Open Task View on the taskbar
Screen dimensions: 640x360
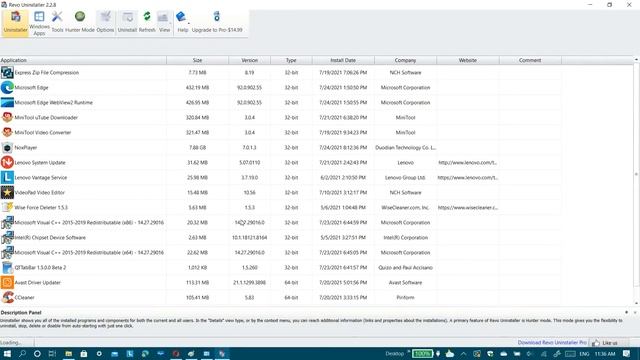point(52,353)
